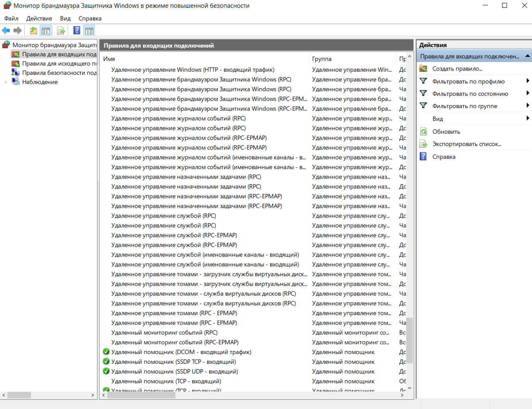Click enabled checkmark of Удаленный помощник (DCOM)

click(106, 352)
